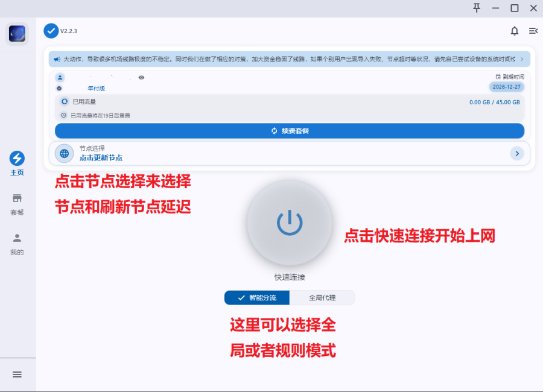
Task: Toggle account visibility eye icon
Action: coord(141,77)
